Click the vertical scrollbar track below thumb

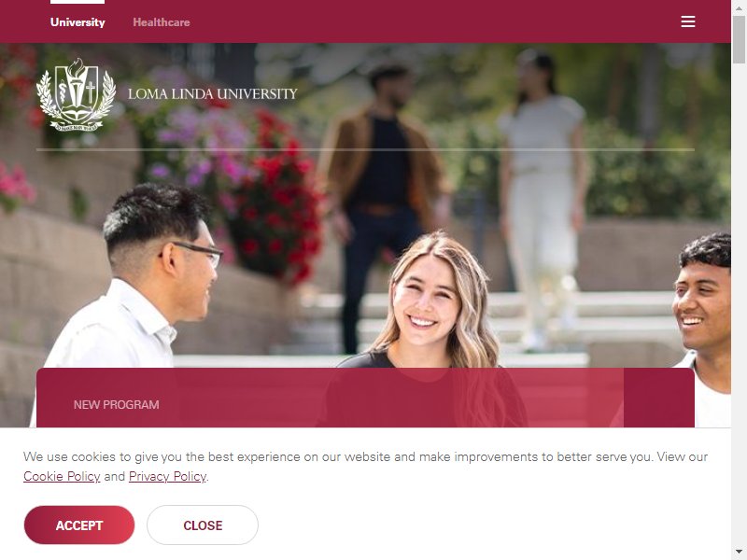[739, 305]
